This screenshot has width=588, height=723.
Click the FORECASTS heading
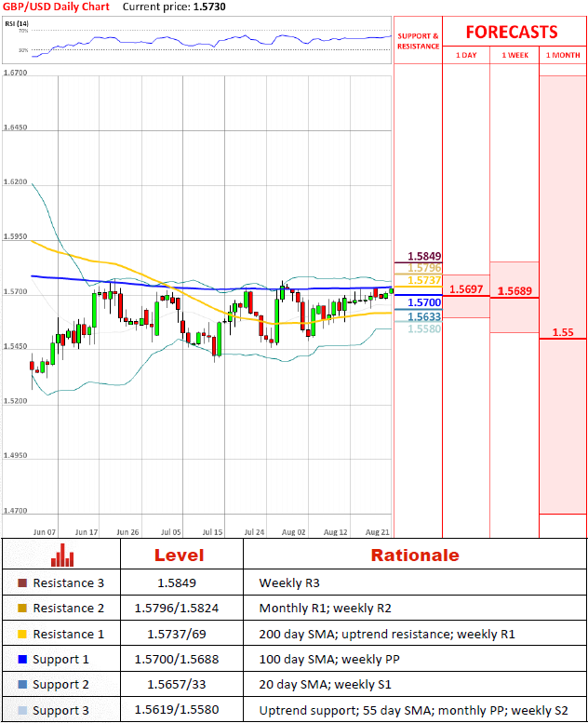pyautogui.click(x=511, y=32)
